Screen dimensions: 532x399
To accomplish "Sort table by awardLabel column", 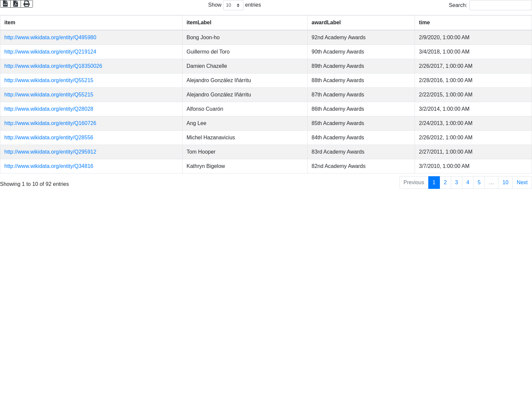I will click(326, 23).
